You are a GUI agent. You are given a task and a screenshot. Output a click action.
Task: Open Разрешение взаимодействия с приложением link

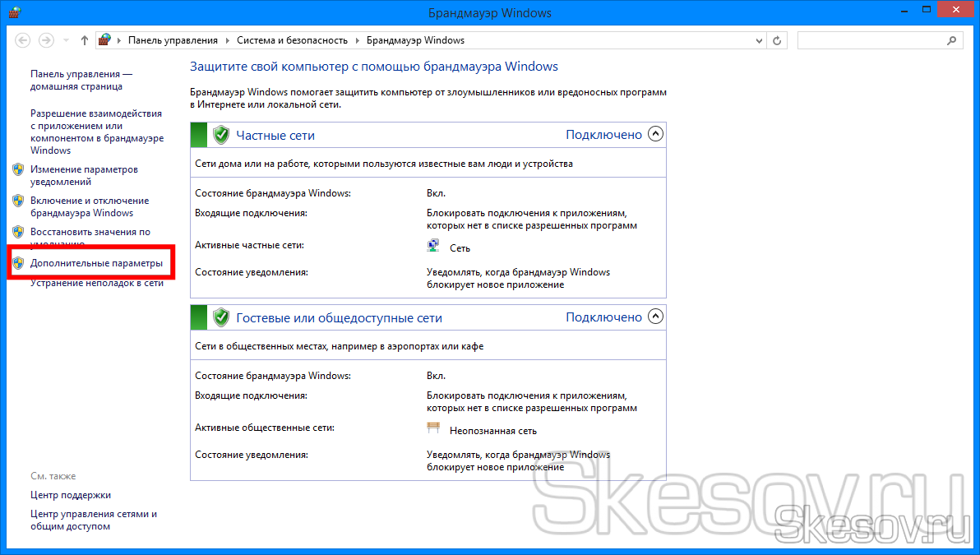pyautogui.click(x=97, y=132)
